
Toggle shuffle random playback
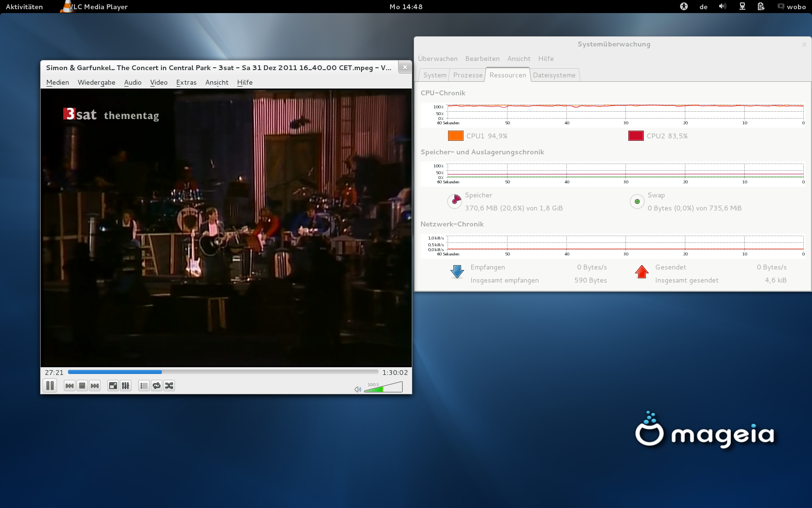(x=169, y=386)
